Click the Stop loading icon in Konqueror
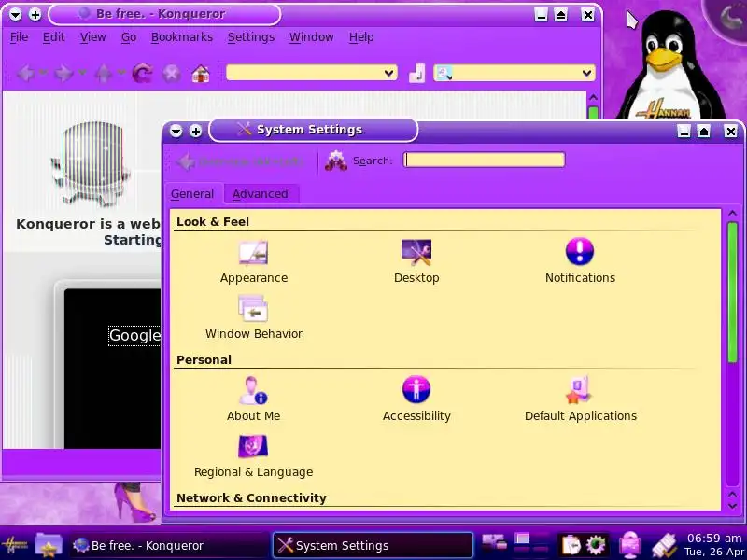 (x=172, y=74)
